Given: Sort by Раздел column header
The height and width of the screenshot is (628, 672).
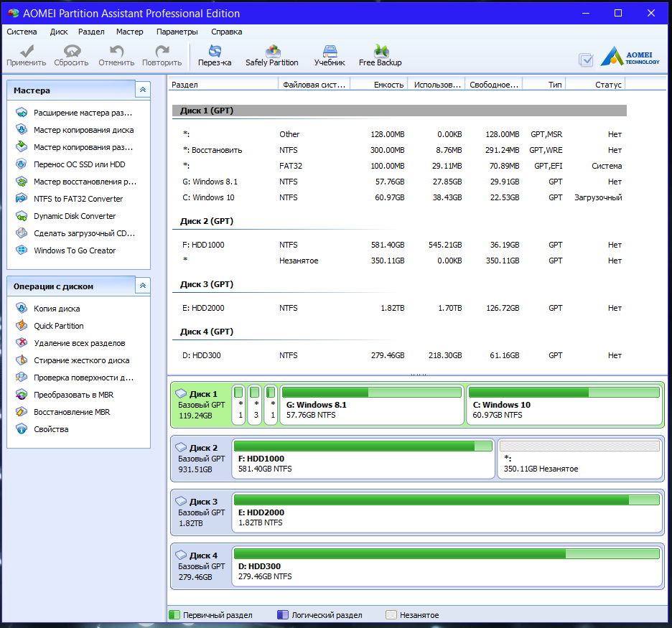Looking at the screenshot, I should 223,85.
